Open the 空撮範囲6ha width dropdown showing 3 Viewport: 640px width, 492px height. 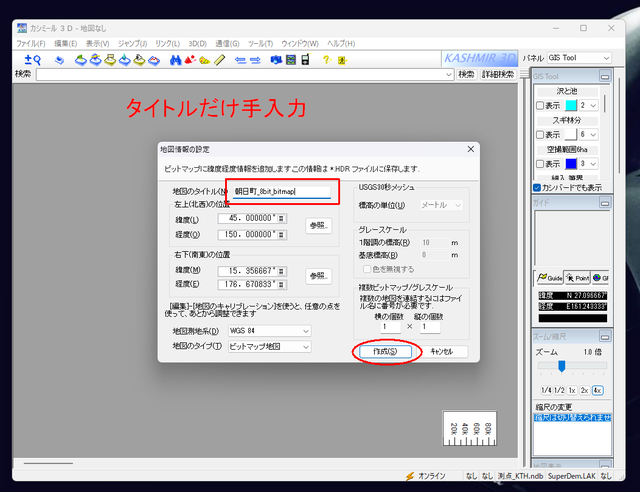click(x=589, y=164)
